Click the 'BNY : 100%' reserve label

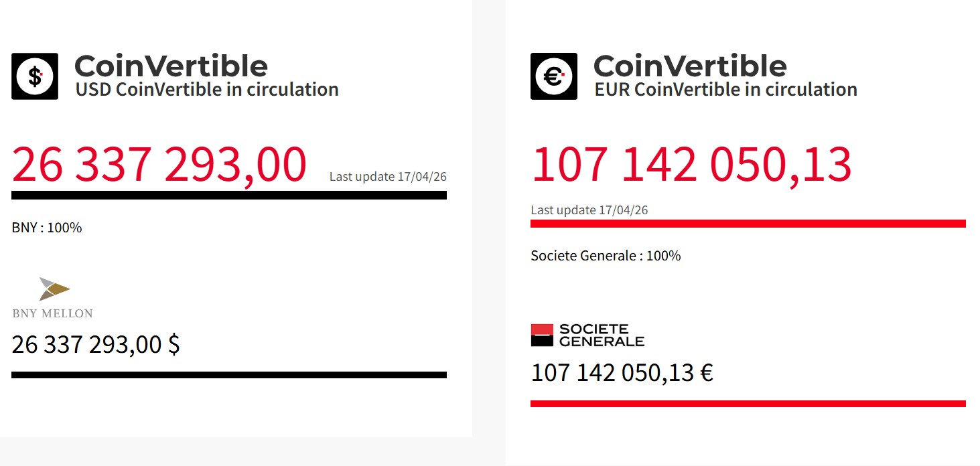click(x=47, y=228)
